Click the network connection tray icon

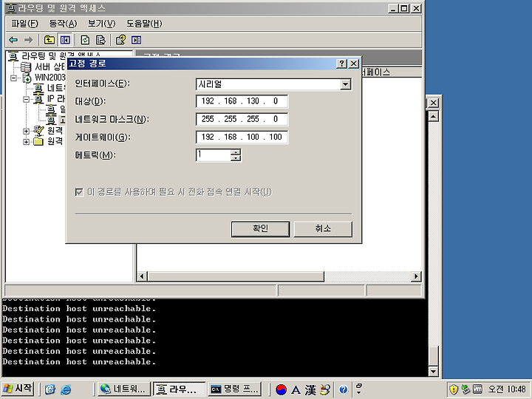point(465,389)
